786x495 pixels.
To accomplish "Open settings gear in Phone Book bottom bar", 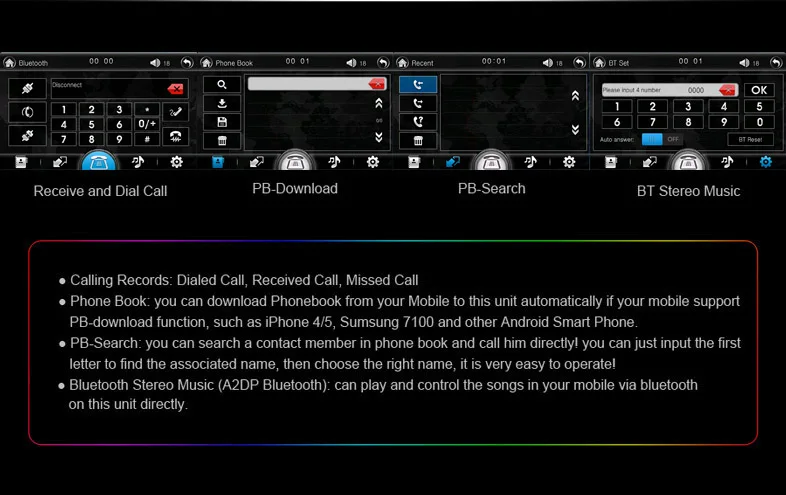I will click(x=372, y=162).
